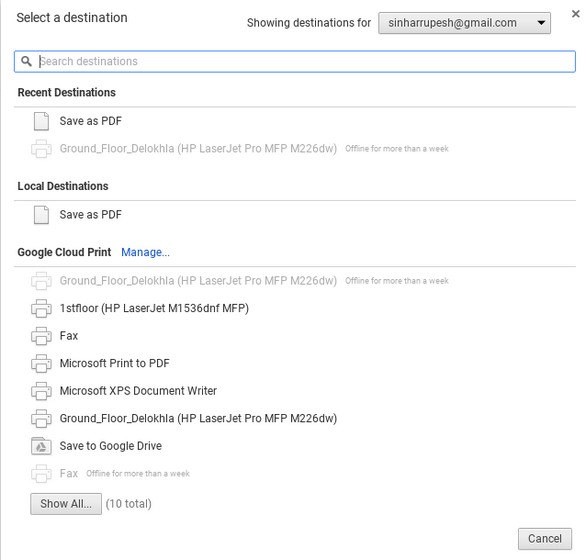Click Cancel to dismiss the destination dialog

(545, 539)
